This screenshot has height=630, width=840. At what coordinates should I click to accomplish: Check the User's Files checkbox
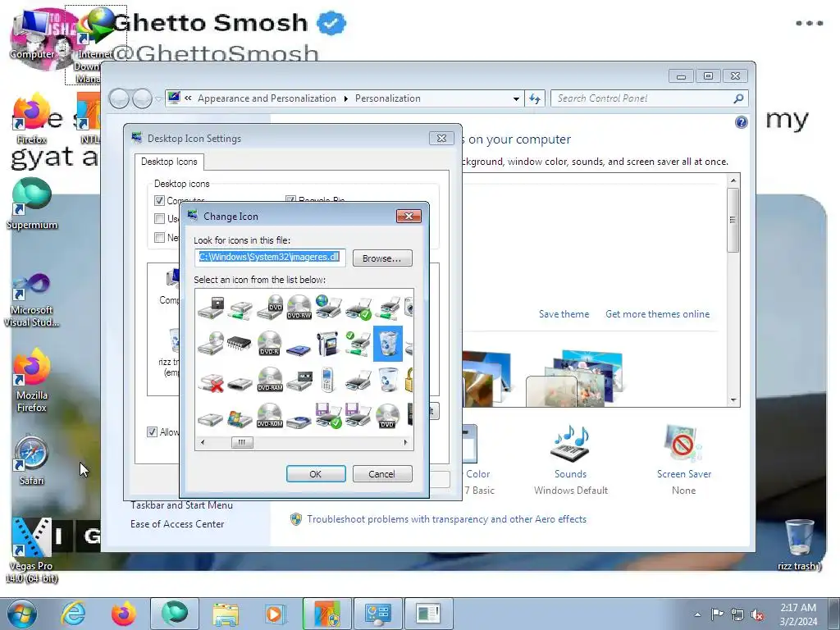coord(159,218)
